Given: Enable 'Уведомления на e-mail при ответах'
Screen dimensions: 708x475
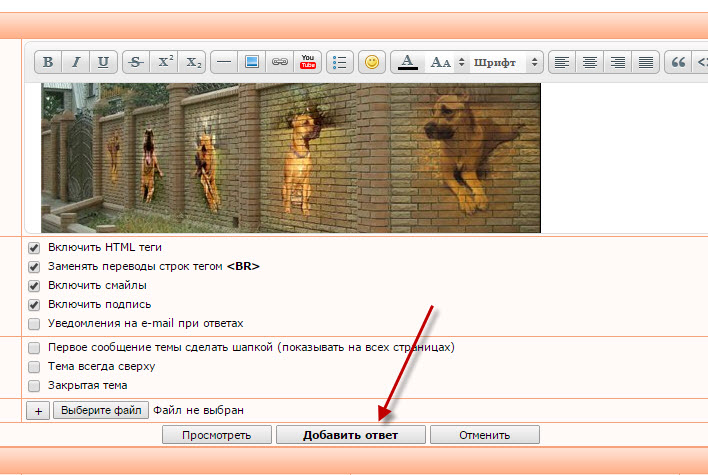Looking at the screenshot, I should click(x=34, y=324).
